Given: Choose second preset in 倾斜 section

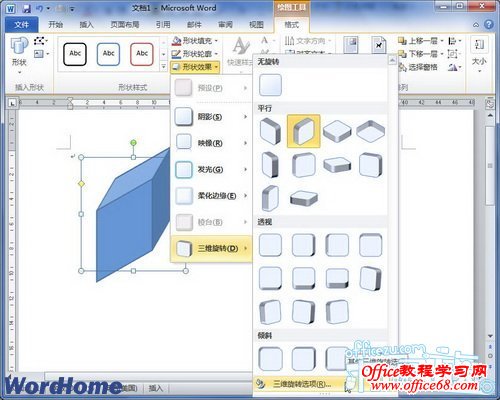Looking at the screenshot, I should click(303, 359).
